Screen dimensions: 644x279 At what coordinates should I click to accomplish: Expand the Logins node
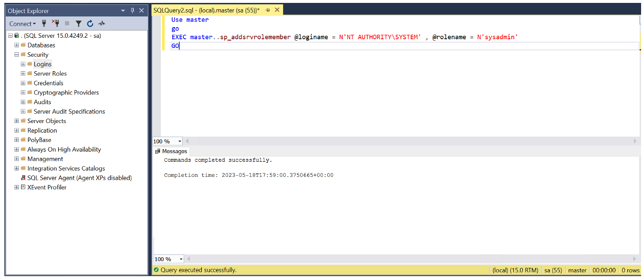coord(23,64)
